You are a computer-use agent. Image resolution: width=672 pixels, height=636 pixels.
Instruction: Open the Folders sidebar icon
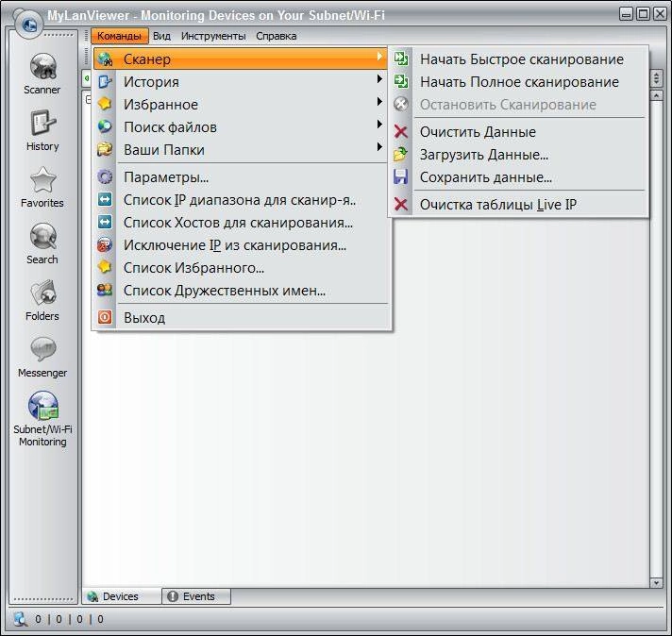[42, 293]
